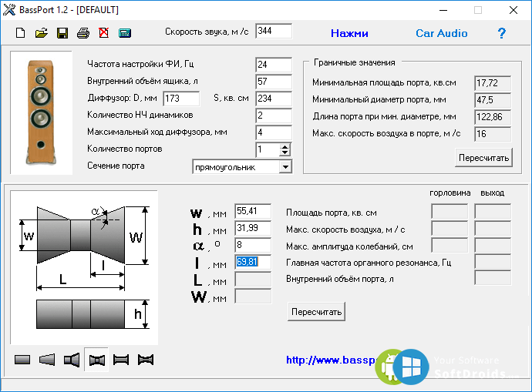The height and width of the screenshot is (392, 532).
Task: Click the red crossed-out page icon
Action: pyautogui.click(x=103, y=33)
